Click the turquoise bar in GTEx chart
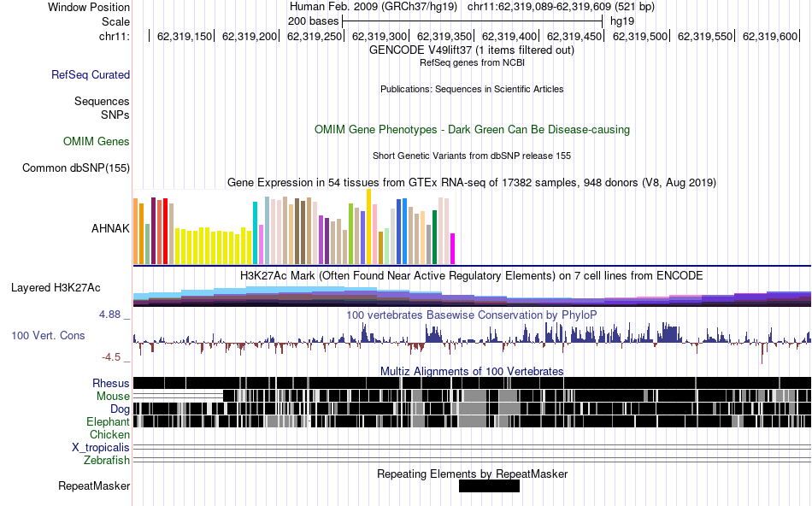The image size is (812, 506). tap(255, 233)
